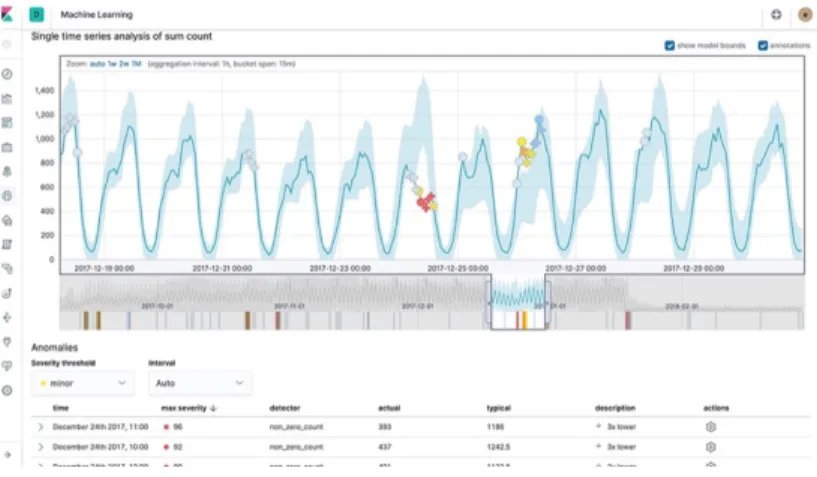Open actions gear for 10:00 anomaly row
817x477 pixels.
pos(711,447)
